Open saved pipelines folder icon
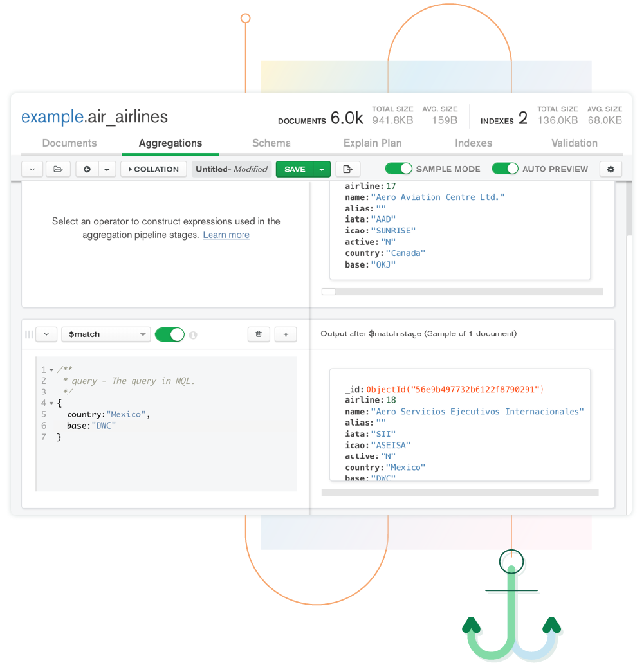Viewport: 644px width, 665px height. [x=58, y=169]
